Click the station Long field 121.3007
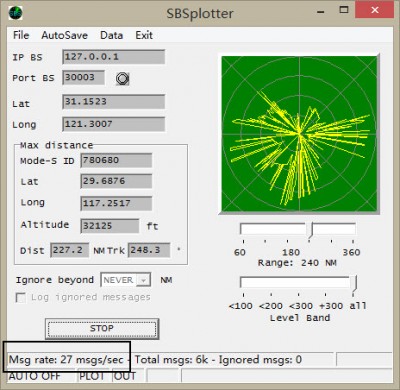 coord(114,124)
